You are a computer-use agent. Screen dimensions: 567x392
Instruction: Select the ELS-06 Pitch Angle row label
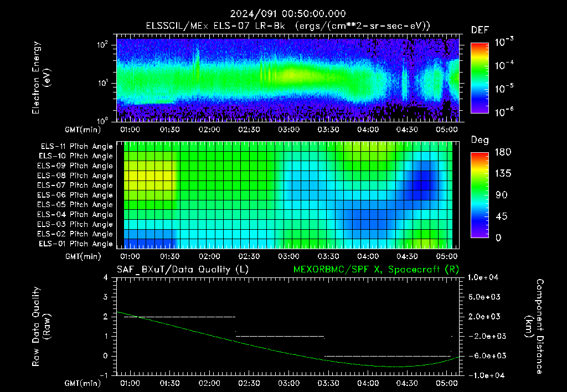click(75, 195)
